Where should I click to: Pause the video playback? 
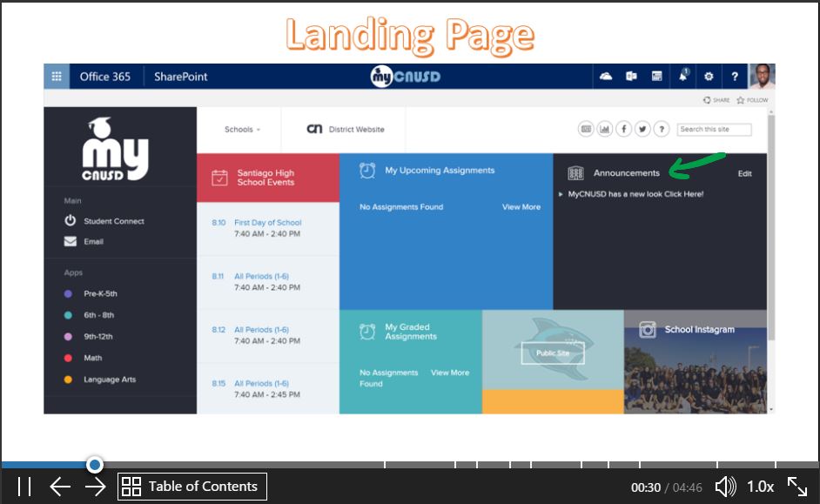click(x=24, y=487)
